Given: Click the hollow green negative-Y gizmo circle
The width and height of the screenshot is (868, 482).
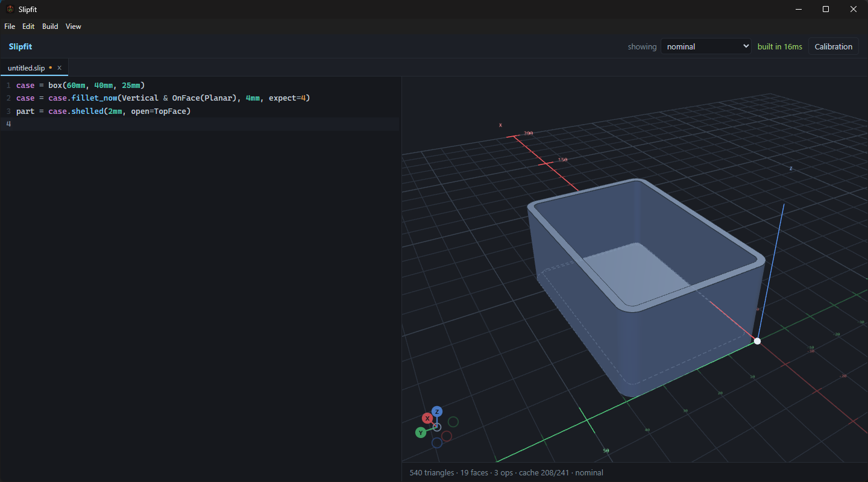Looking at the screenshot, I should click(453, 422).
